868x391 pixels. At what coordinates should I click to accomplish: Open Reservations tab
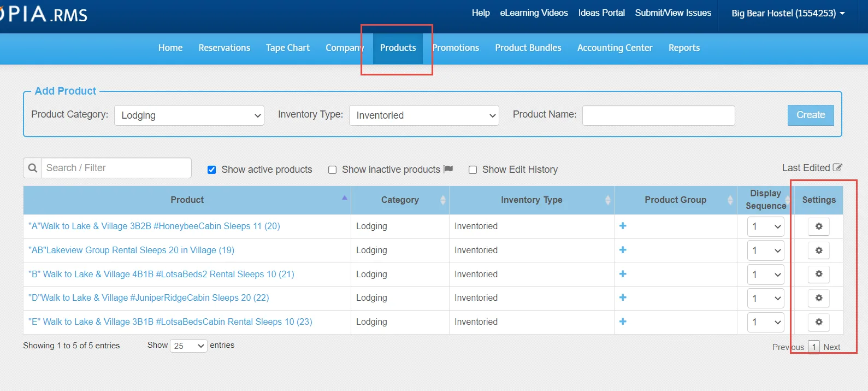pos(224,48)
